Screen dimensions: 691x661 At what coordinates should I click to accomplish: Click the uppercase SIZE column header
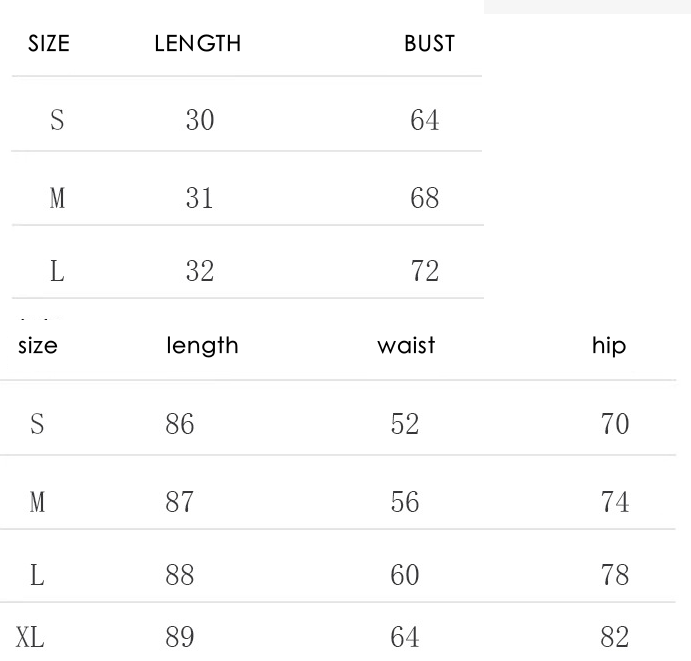48,44
